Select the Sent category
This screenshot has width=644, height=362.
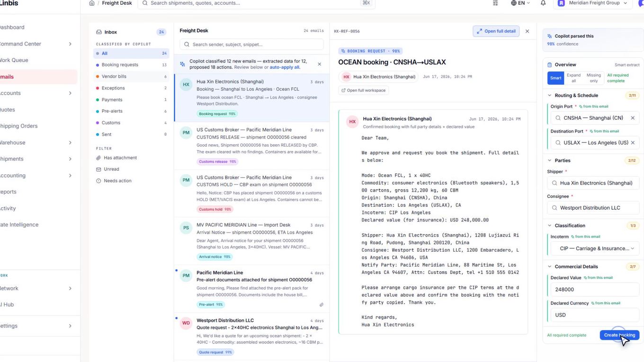[x=131, y=134]
